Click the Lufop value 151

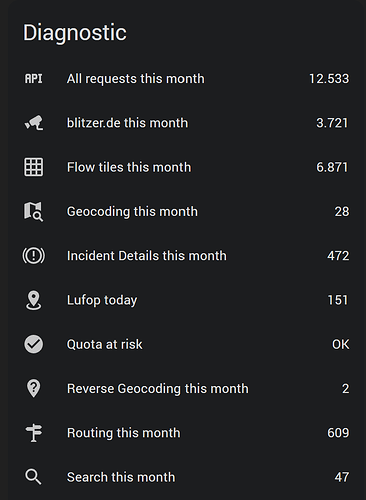[x=338, y=300]
